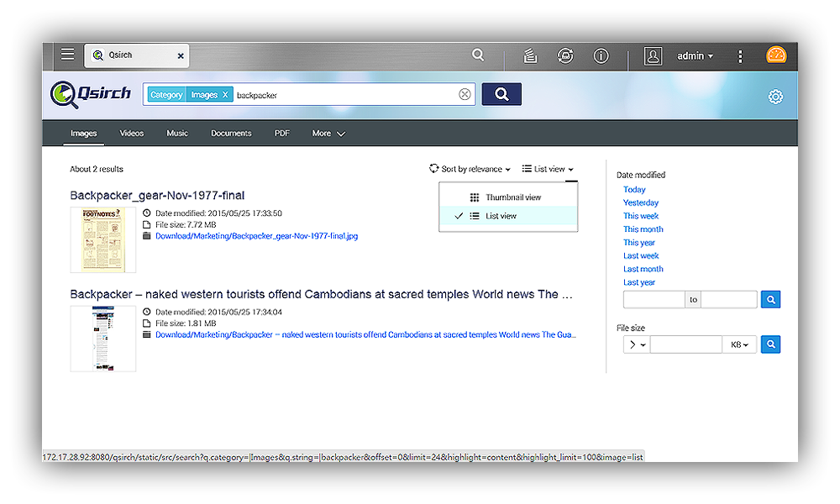Click 'Date modified: 2015/05/25 17:34:04' text
The width and height of the screenshot is (840, 504).
(x=218, y=312)
